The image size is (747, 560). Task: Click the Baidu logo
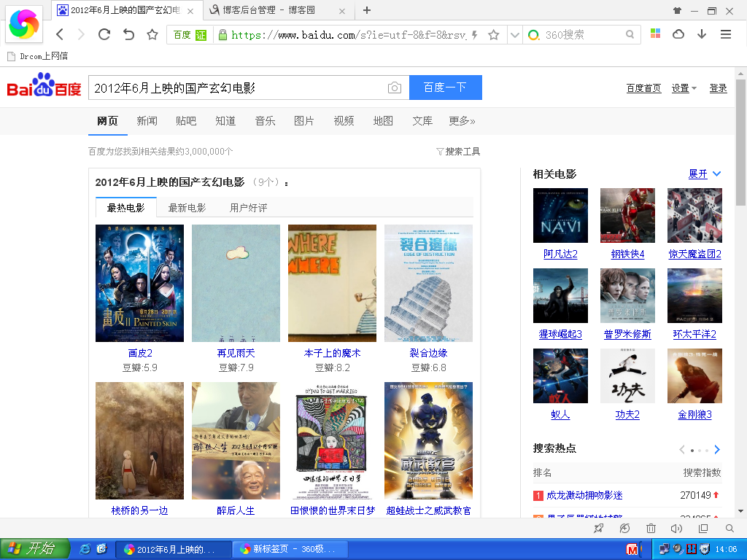click(x=44, y=85)
